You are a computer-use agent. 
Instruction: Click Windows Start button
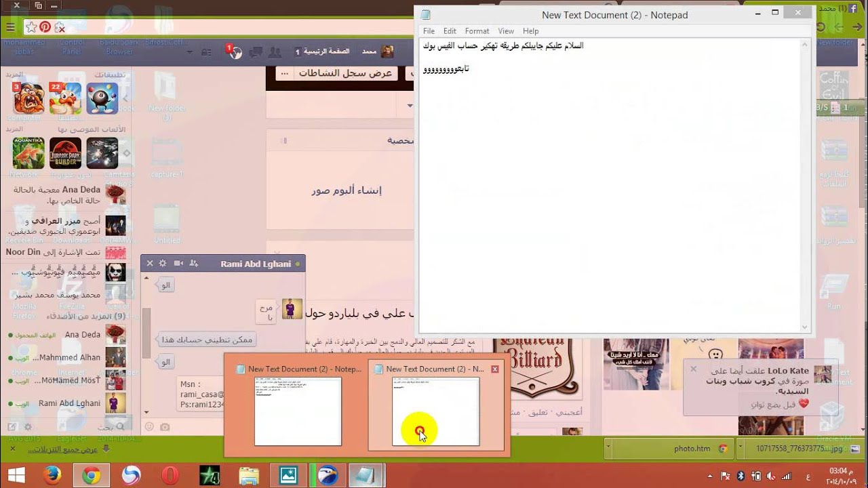(16, 475)
